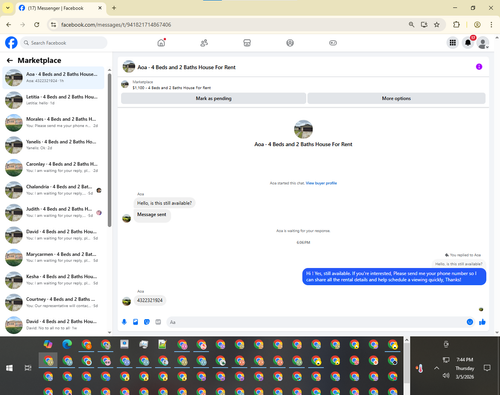Click the install app icon in address bar
The image size is (500, 395).
pyautogui.click(x=424, y=25)
